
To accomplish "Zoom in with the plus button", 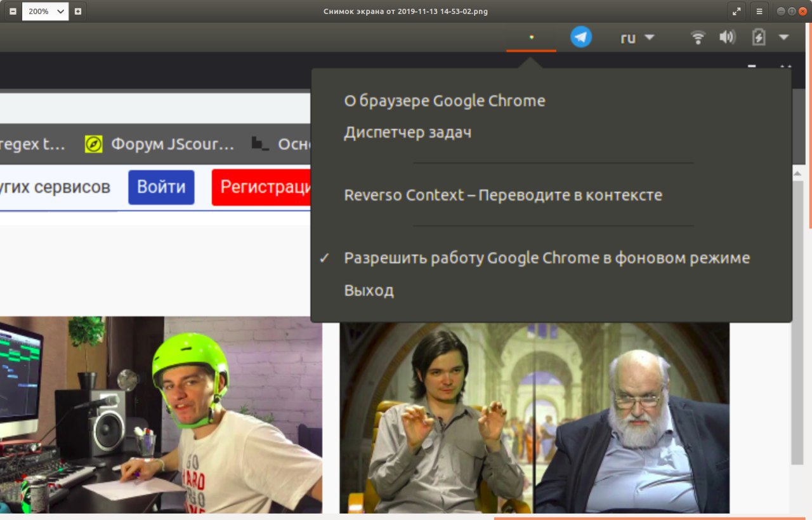I will point(77,11).
